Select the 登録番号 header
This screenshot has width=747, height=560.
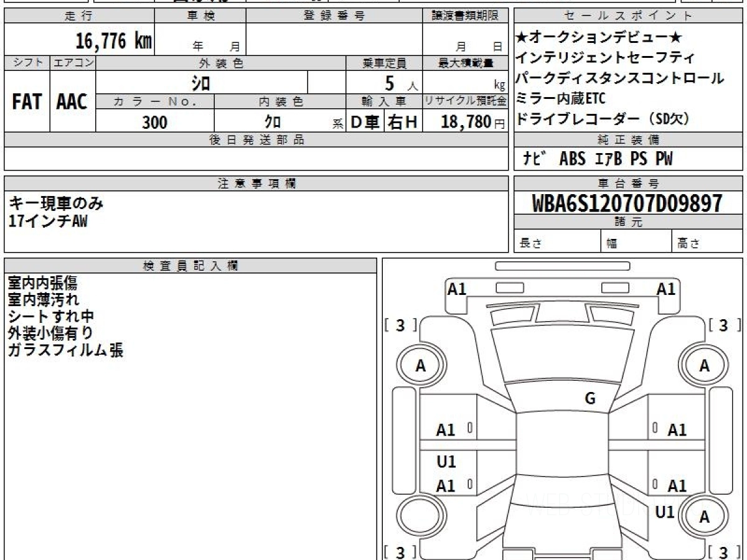coord(334,16)
